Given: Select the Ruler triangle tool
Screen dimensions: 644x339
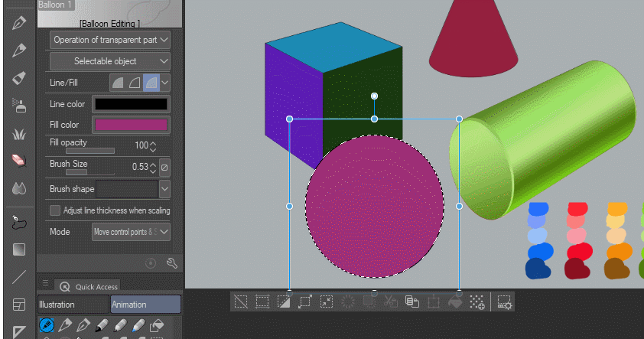Looking at the screenshot, I should coord(19,331).
